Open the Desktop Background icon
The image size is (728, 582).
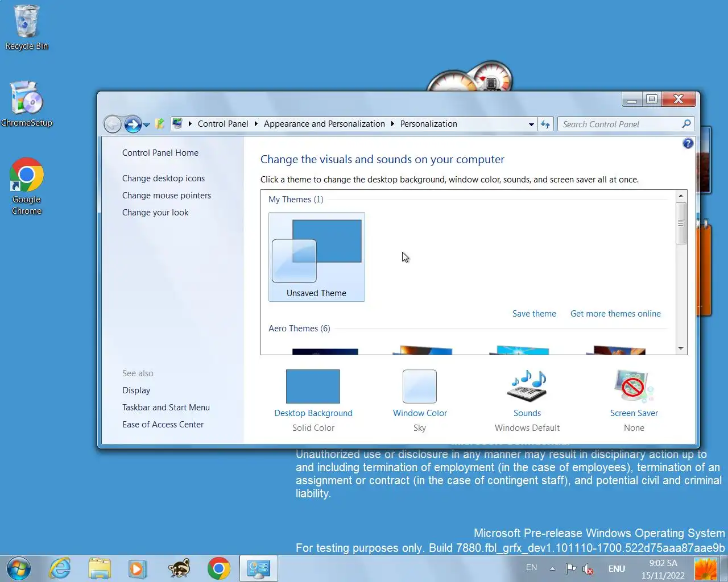pyautogui.click(x=313, y=386)
